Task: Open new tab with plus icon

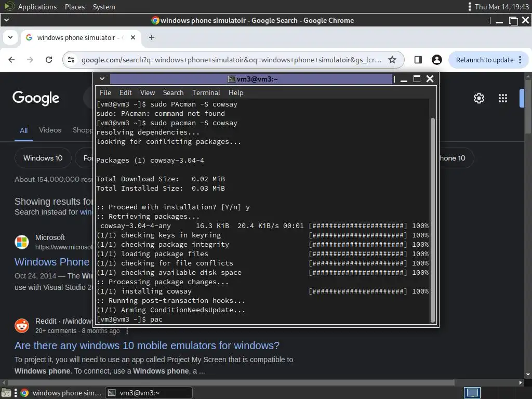Action: pos(152,37)
